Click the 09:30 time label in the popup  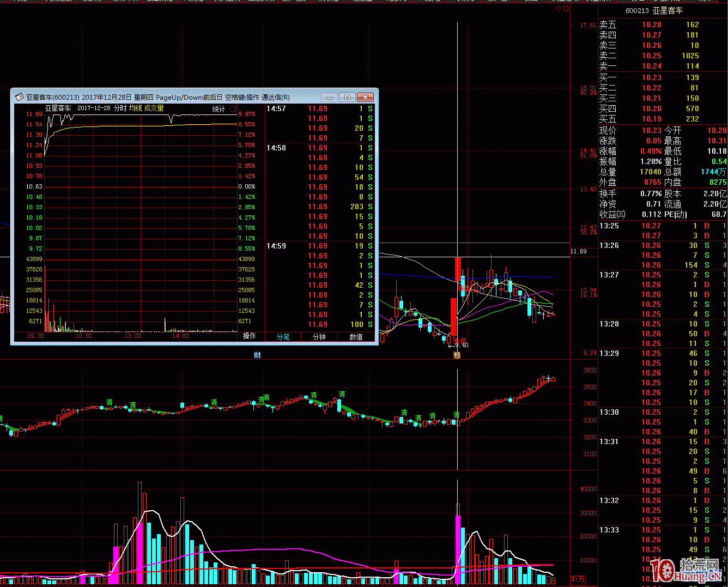click(35, 336)
